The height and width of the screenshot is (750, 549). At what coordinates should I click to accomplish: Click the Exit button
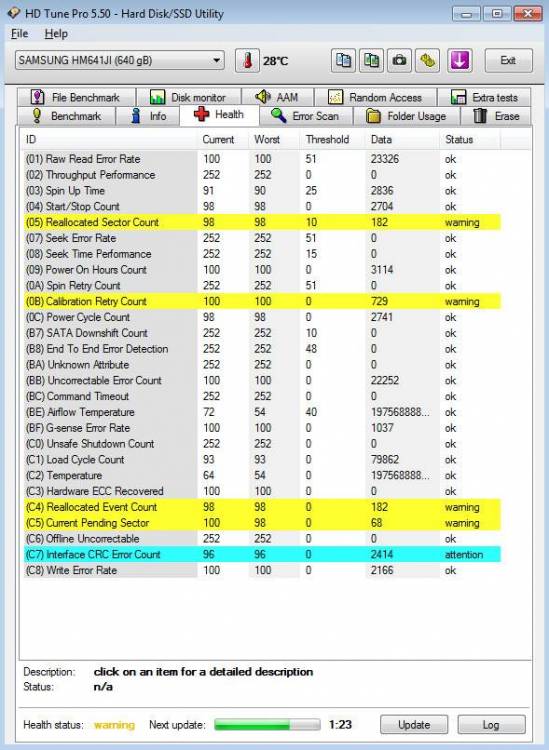click(x=508, y=61)
